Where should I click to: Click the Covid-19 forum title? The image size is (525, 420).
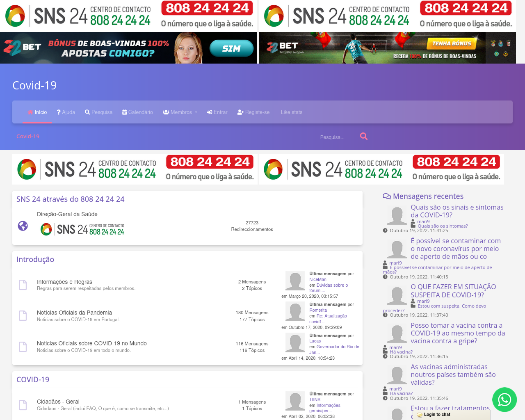[x=34, y=85]
